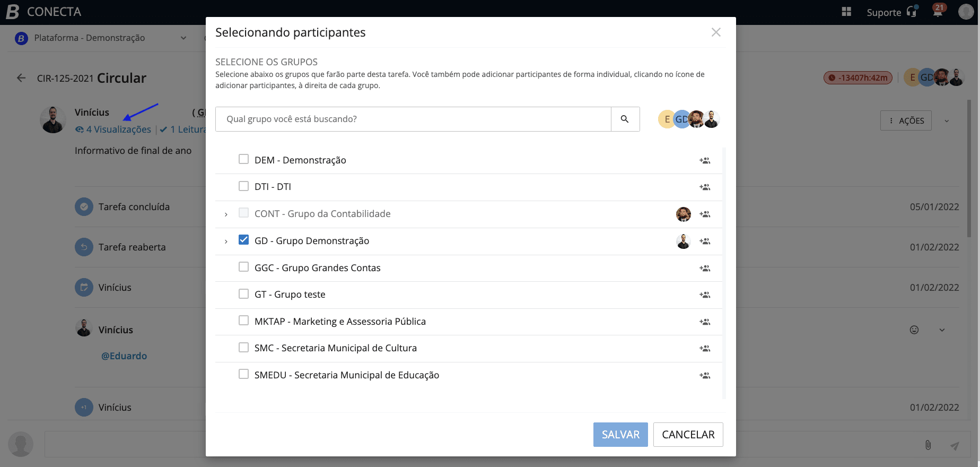The width and height of the screenshot is (980, 467).
Task: Open the Plataforma - Demonstração dropdown
Action: (101, 38)
